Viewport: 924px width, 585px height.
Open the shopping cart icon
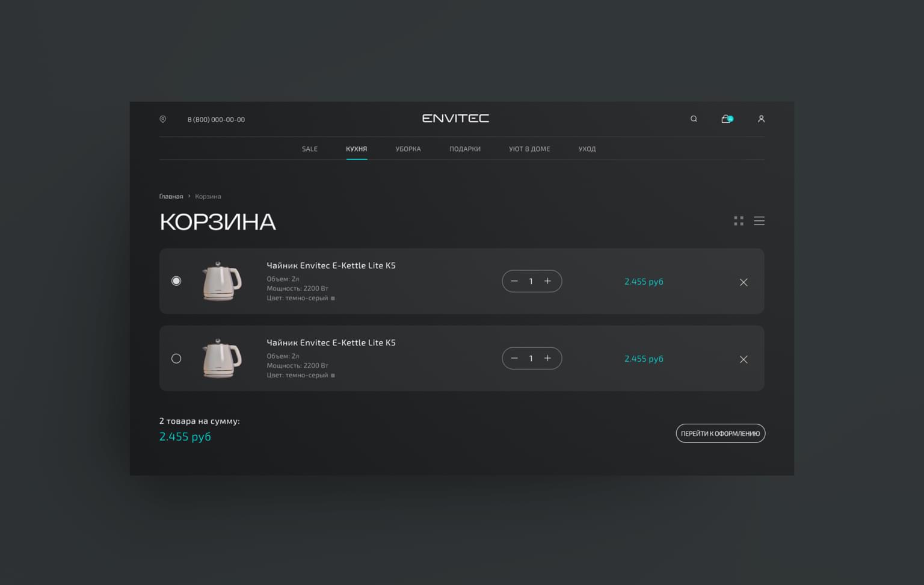726,119
